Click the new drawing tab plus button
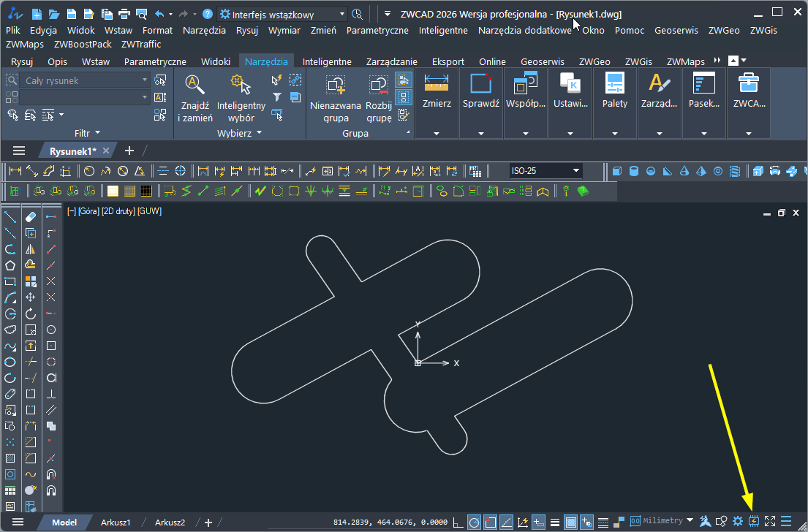The height and width of the screenshot is (532, 808). [x=129, y=151]
